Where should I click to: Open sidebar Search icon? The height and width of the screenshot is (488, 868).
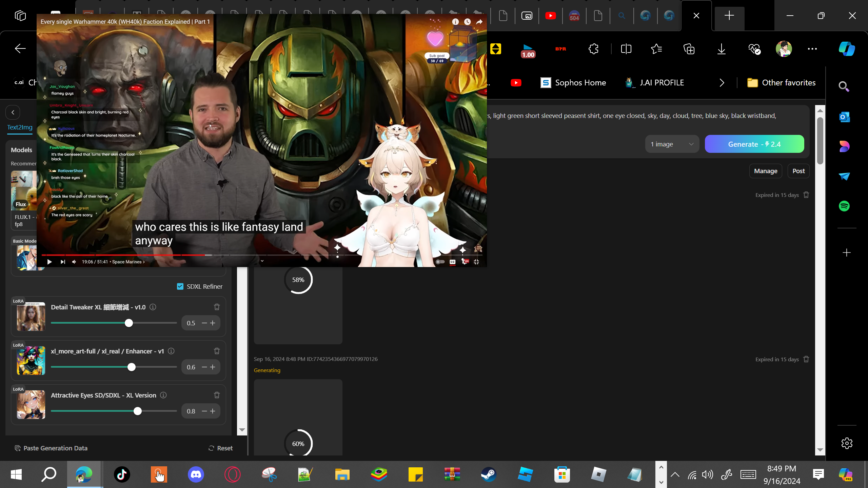pos(844,87)
